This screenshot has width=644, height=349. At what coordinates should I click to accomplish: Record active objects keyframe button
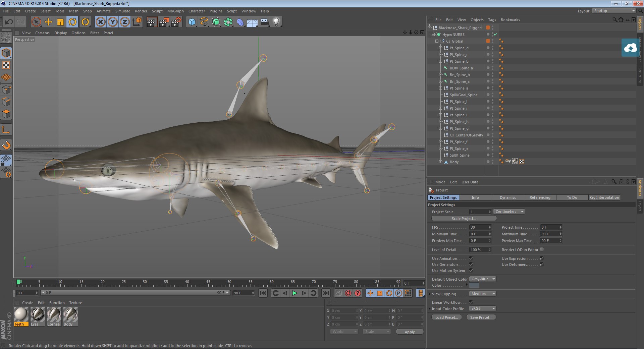339,293
